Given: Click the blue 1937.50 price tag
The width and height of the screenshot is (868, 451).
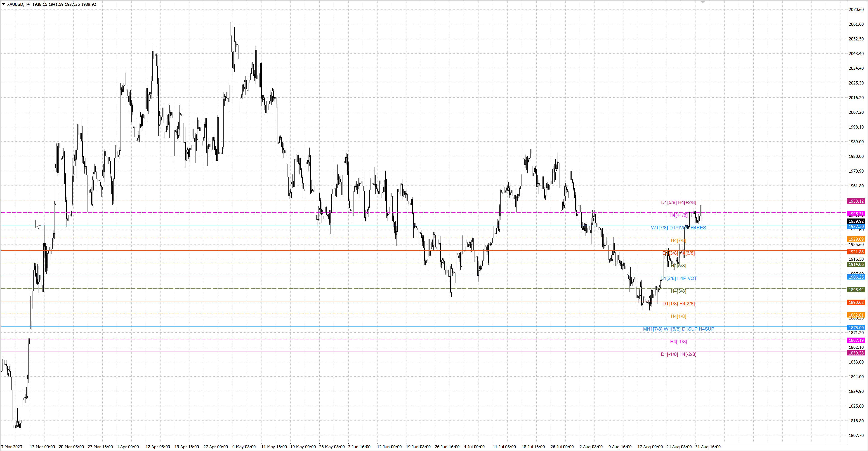Looking at the screenshot, I should pyautogui.click(x=856, y=227).
